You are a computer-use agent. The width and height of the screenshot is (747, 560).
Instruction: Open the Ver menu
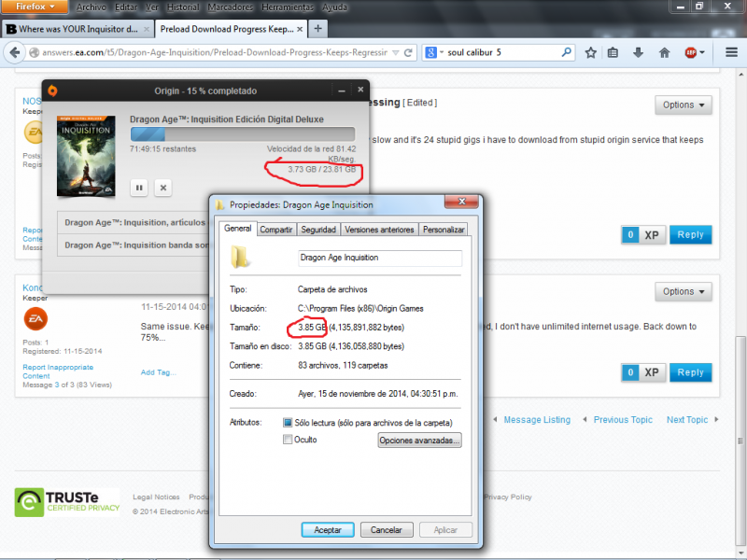point(152,7)
